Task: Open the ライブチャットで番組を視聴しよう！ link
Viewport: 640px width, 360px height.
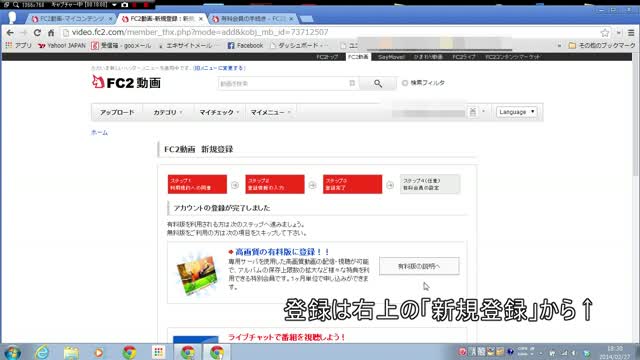Action: pos(287,337)
